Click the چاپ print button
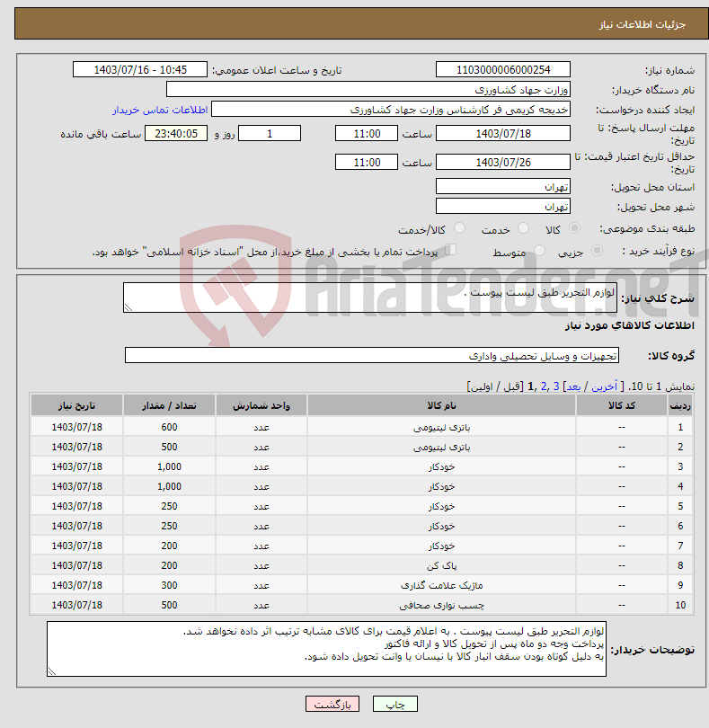Image resolution: width=709 pixels, height=728 pixels. [x=395, y=704]
